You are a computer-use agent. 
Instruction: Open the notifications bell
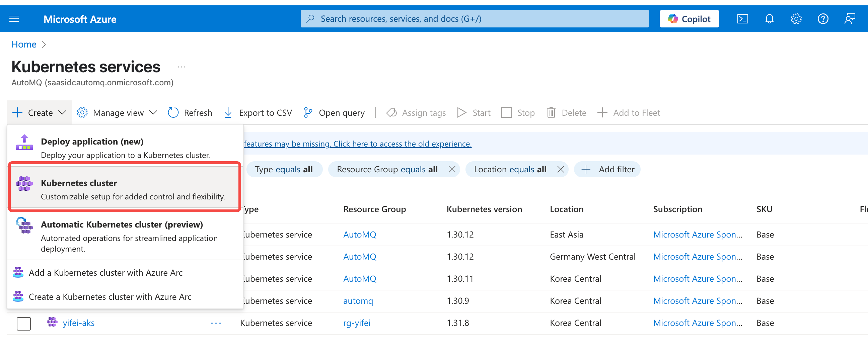tap(769, 19)
